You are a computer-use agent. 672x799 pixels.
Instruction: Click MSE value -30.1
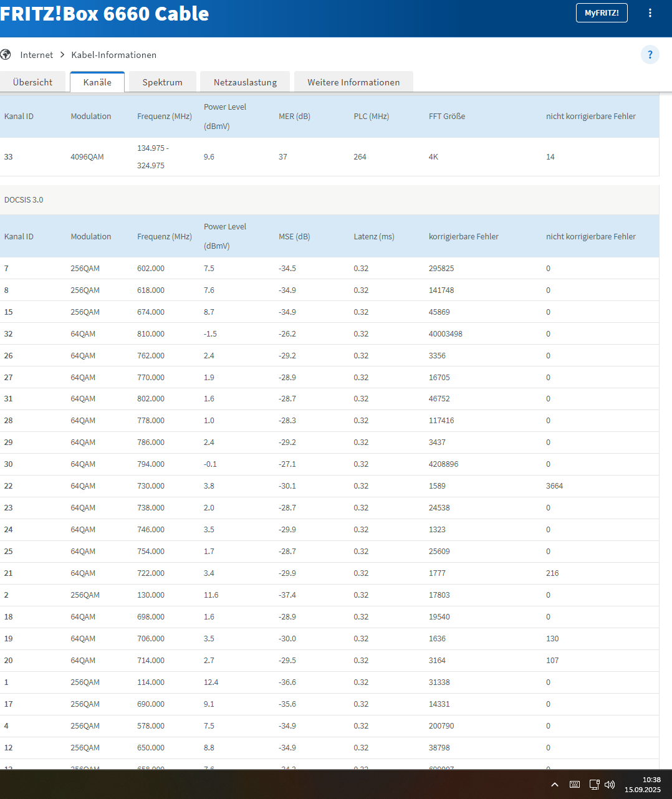287,486
